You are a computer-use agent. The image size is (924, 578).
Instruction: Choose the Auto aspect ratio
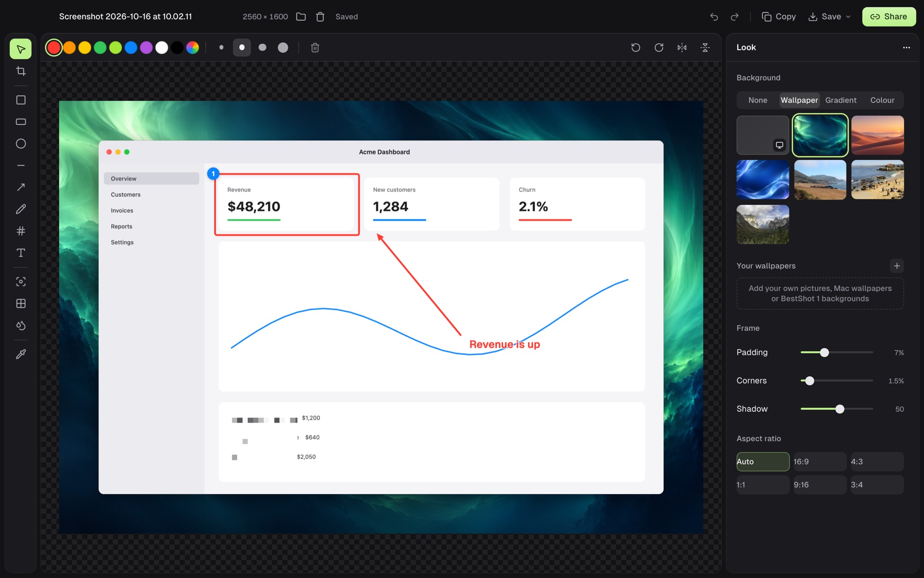[x=763, y=461]
